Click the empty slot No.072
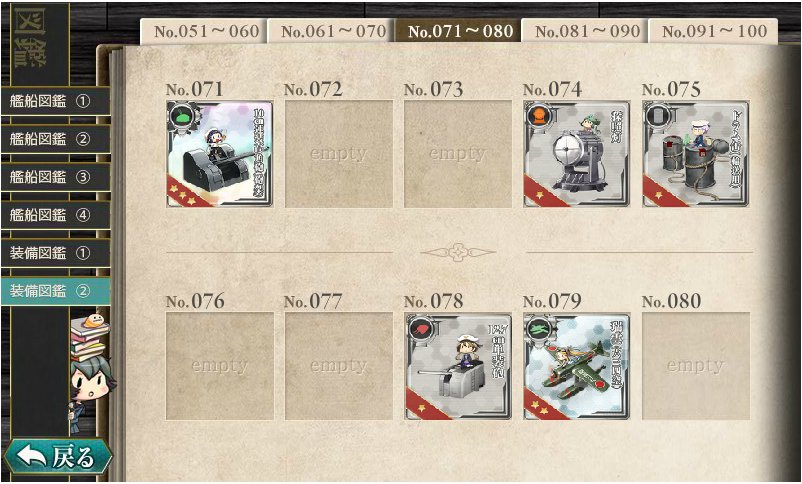This screenshot has height=484, width=802. coord(339,154)
